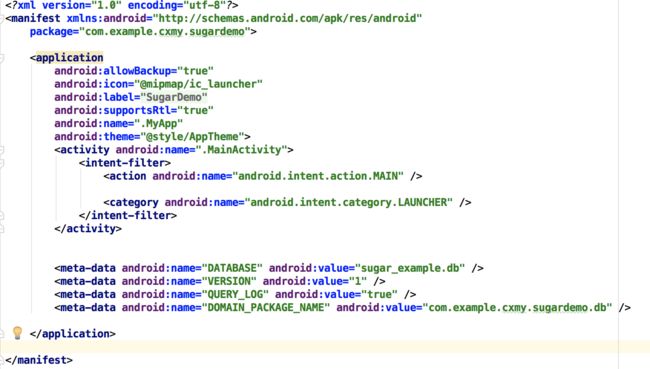Click the "true" value of supportsRtl
The width and height of the screenshot is (650, 369).
[195, 110]
